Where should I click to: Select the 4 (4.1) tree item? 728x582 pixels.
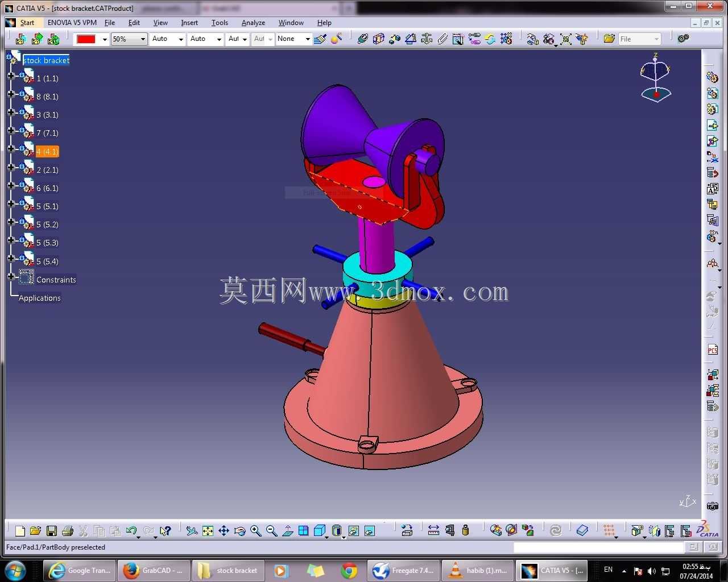[x=47, y=152]
